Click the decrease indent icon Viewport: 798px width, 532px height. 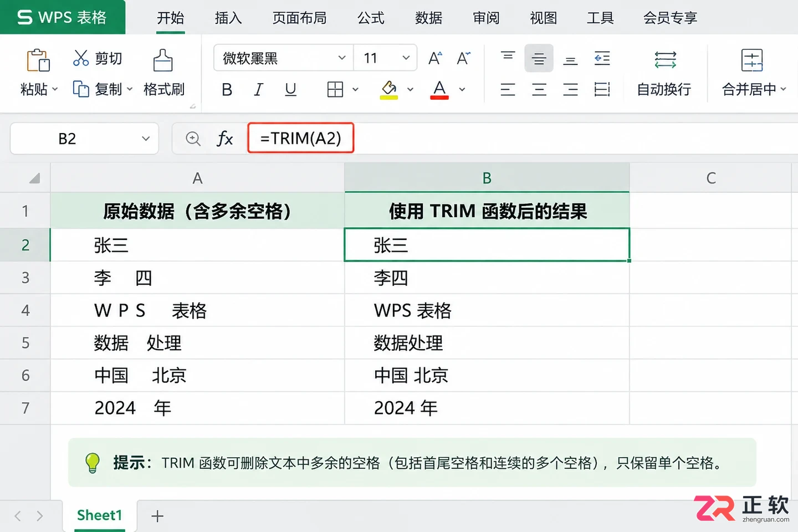[x=602, y=58]
